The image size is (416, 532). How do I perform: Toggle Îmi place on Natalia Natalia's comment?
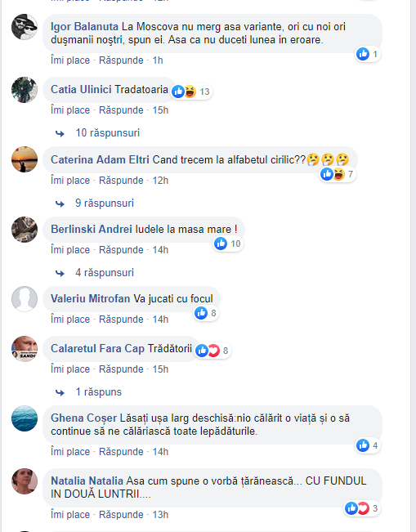[70, 515]
